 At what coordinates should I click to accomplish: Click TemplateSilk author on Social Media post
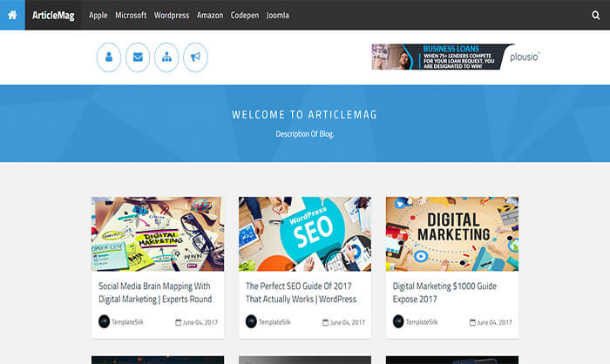(127, 322)
